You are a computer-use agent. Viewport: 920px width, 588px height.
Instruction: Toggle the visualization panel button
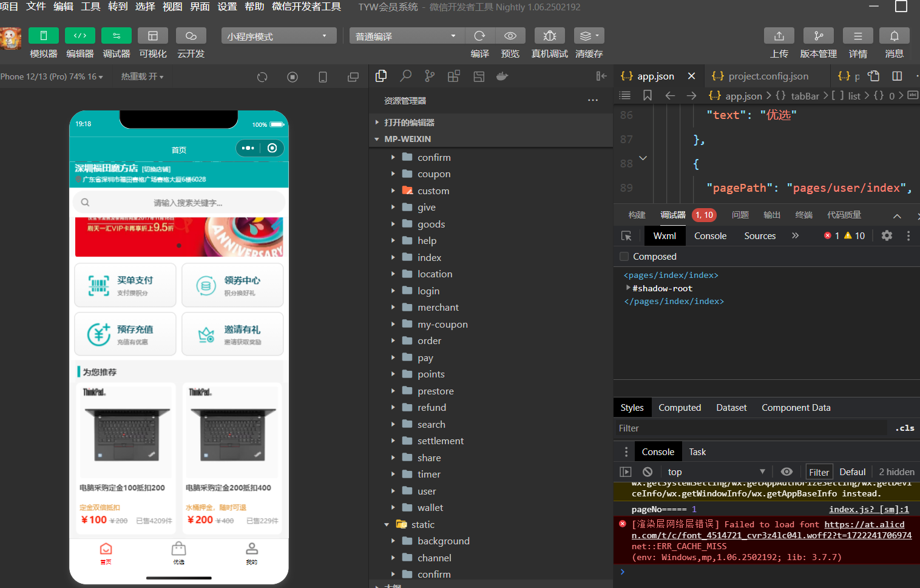point(153,36)
